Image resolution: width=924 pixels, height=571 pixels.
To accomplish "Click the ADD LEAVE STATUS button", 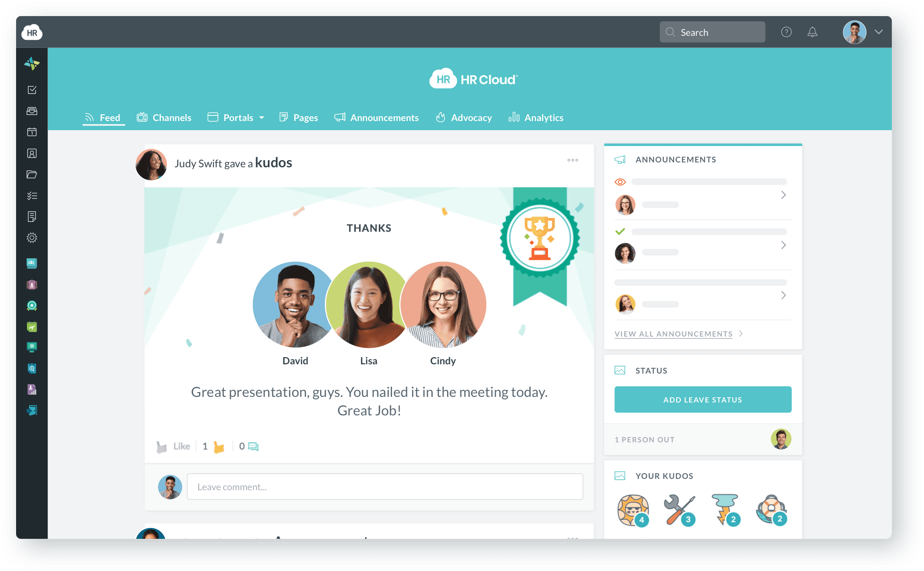I will click(x=702, y=399).
